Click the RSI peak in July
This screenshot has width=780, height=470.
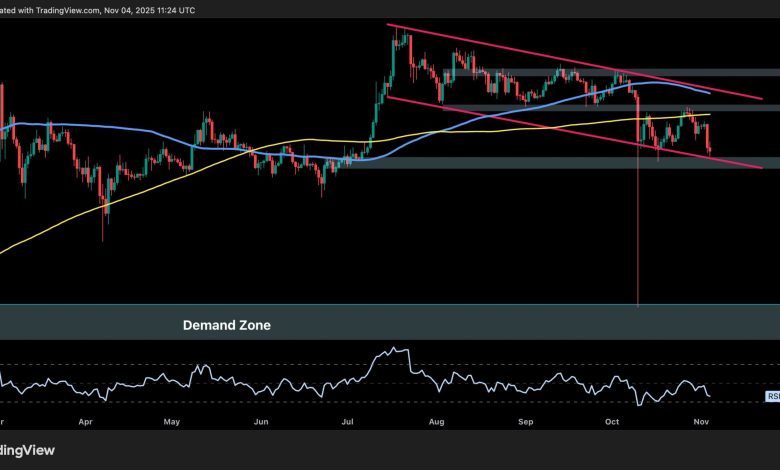(x=393, y=350)
